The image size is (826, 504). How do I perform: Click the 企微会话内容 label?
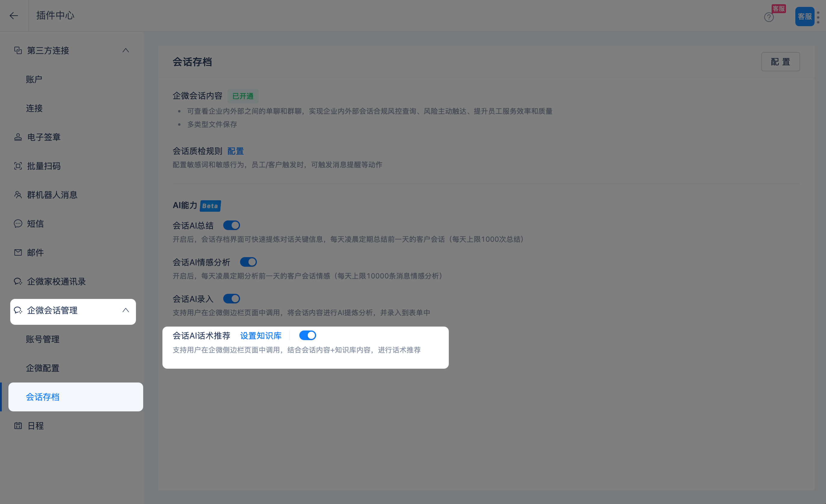197,96
